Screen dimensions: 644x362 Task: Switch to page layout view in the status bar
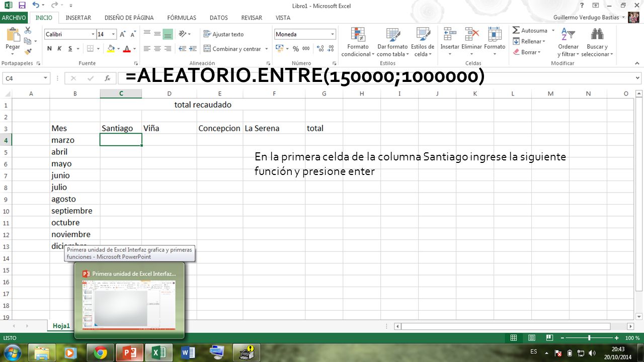(x=532, y=338)
